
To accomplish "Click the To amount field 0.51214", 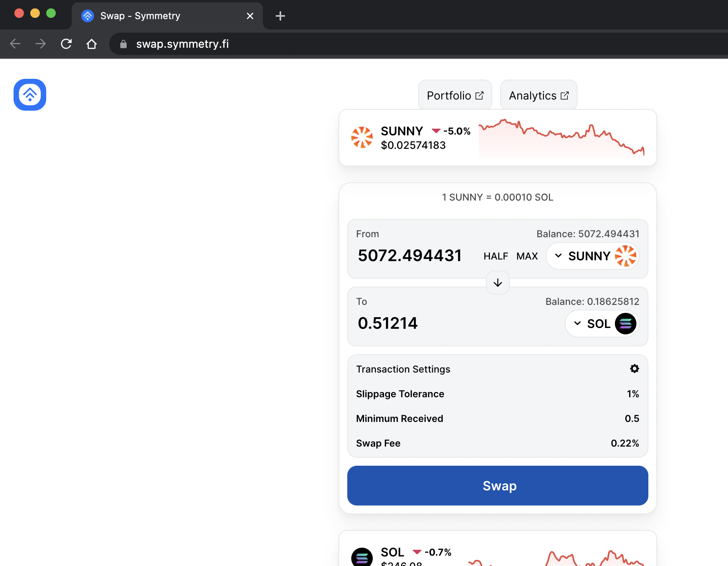I will tap(387, 323).
